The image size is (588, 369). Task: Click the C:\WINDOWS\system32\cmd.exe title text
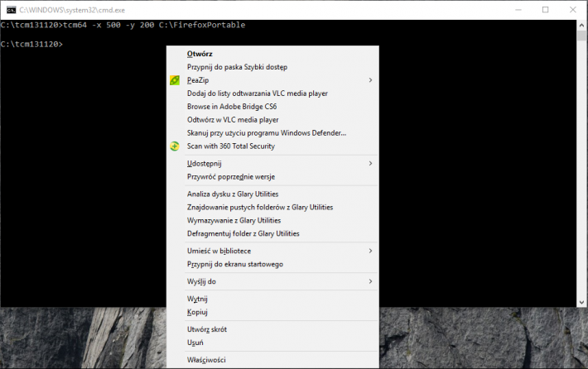click(72, 10)
